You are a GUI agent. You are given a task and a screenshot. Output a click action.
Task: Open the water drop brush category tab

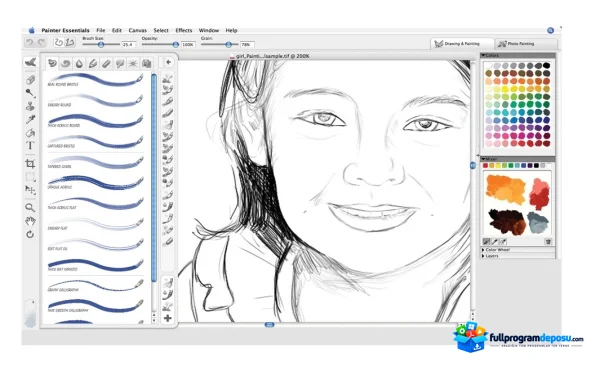click(x=79, y=64)
